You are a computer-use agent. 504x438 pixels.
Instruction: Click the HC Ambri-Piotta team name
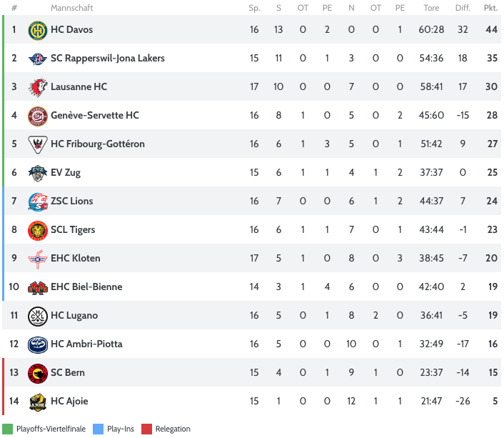coord(86,344)
